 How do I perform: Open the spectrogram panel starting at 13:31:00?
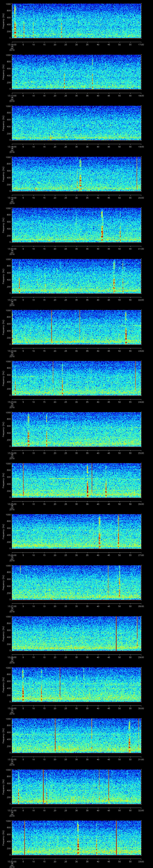(x=76, y=786)
